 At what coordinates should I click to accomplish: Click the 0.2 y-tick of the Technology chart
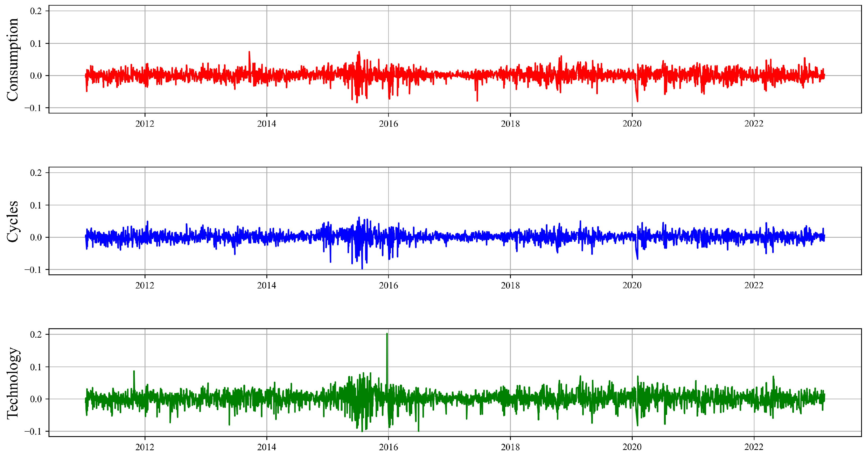[36, 334]
